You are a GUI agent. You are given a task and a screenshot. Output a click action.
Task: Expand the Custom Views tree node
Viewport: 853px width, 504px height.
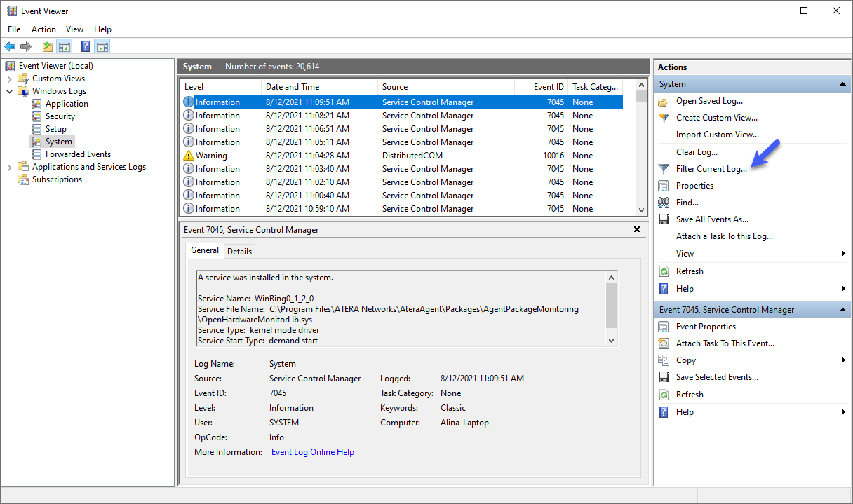click(10, 79)
